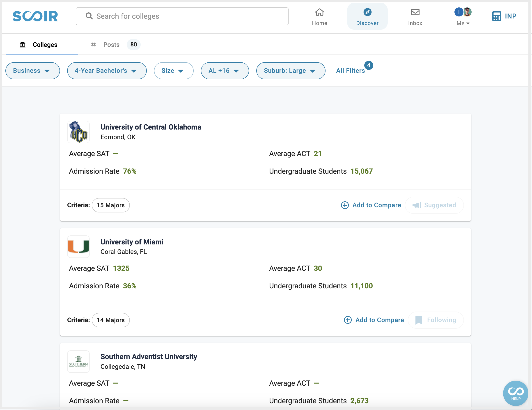Click the search magnifier icon
Viewport: 532px width, 410px height.
pos(89,16)
